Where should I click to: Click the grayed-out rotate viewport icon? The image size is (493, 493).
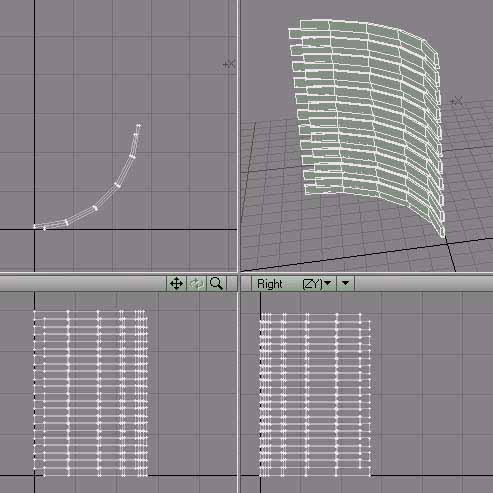coord(196,284)
